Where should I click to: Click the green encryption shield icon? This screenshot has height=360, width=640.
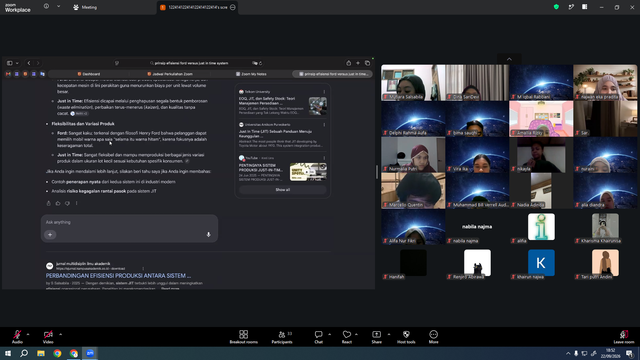pos(556,7)
